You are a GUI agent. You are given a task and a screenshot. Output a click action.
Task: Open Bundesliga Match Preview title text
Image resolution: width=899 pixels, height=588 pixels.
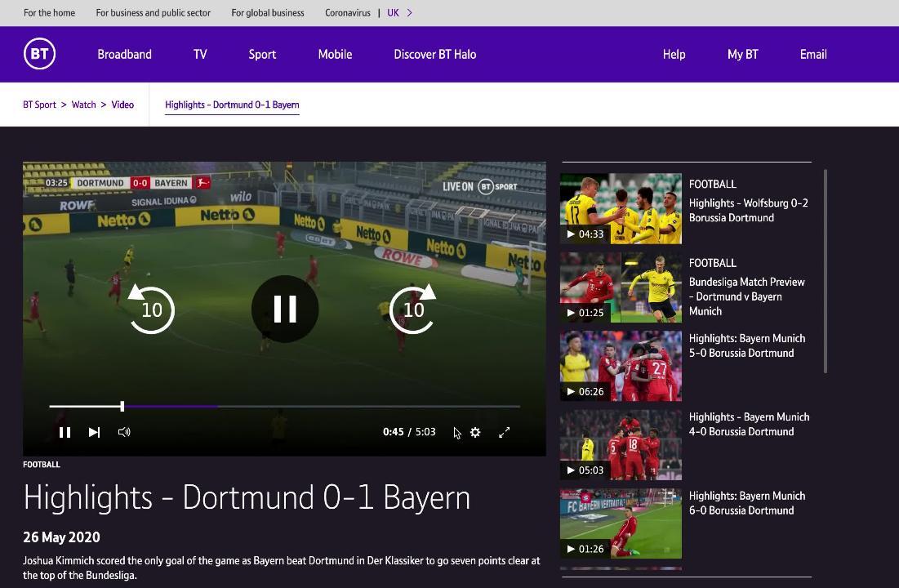click(746, 296)
